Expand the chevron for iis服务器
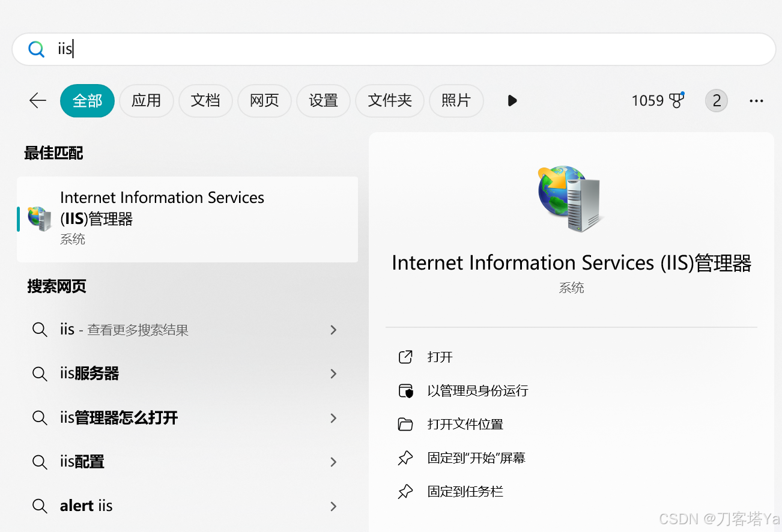This screenshot has height=532, width=782. tap(333, 373)
